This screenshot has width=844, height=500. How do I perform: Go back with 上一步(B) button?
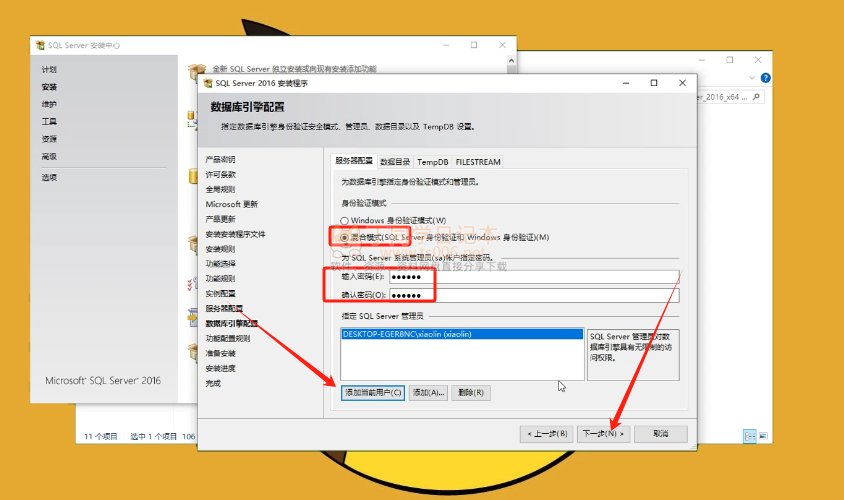[x=547, y=434]
